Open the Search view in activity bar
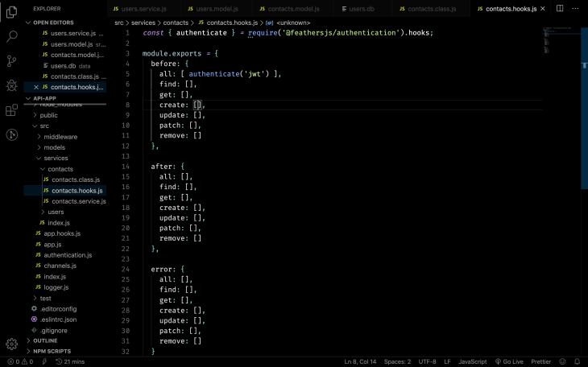Screen dimensions: 588x367 tap(11, 36)
